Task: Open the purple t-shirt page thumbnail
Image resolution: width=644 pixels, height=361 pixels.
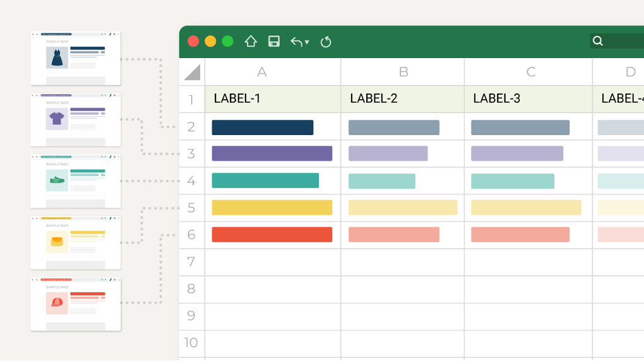Action: pyautogui.click(x=76, y=119)
